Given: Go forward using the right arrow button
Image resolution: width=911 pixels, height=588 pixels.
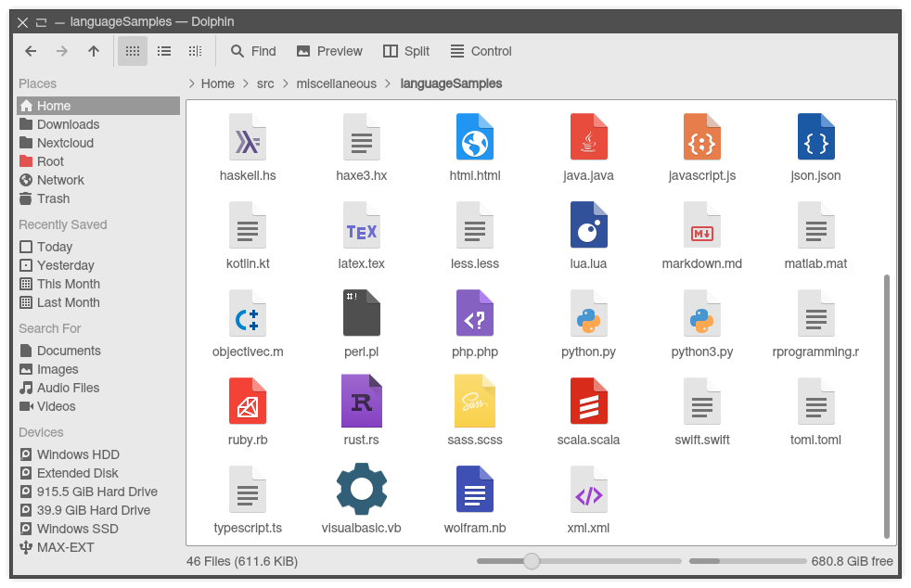Looking at the screenshot, I should [x=61, y=51].
